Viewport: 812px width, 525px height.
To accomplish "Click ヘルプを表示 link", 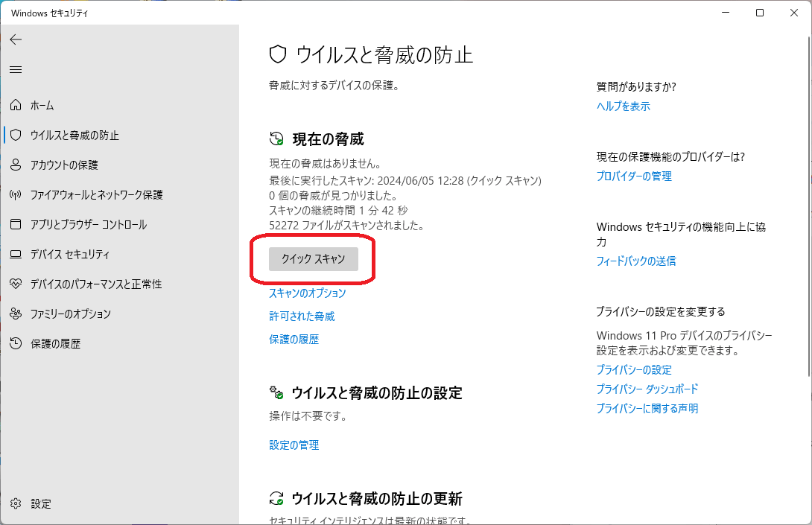I will pos(623,106).
